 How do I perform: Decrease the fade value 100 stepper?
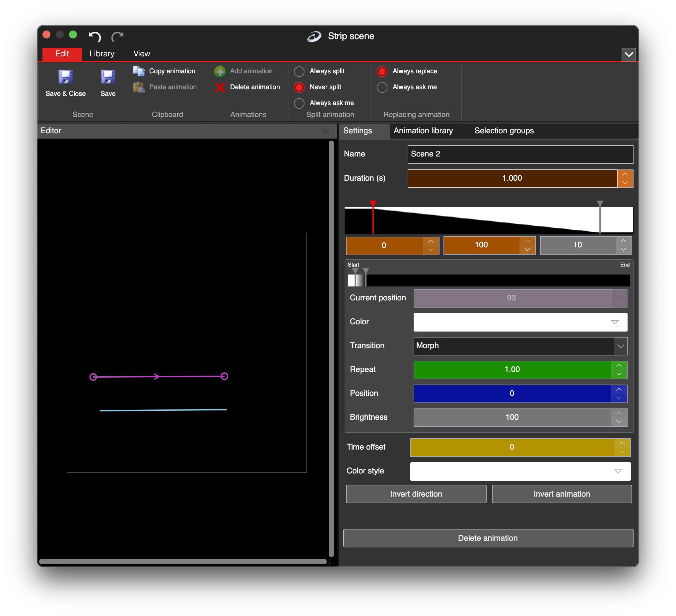(x=527, y=250)
